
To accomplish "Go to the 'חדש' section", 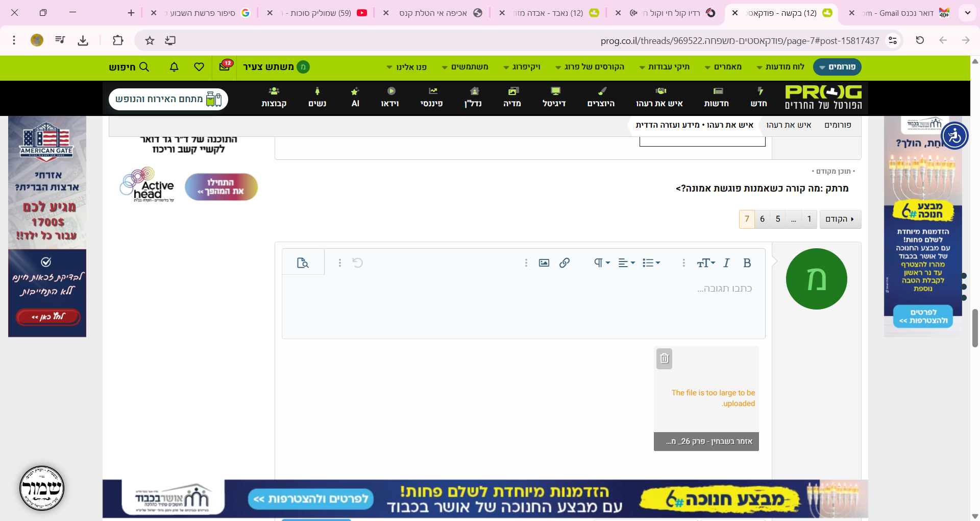I will click(x=759, y=98).
